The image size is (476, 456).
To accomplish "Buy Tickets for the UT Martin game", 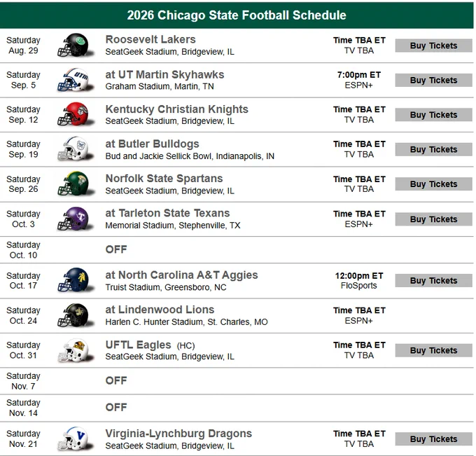I will (433, 80).
